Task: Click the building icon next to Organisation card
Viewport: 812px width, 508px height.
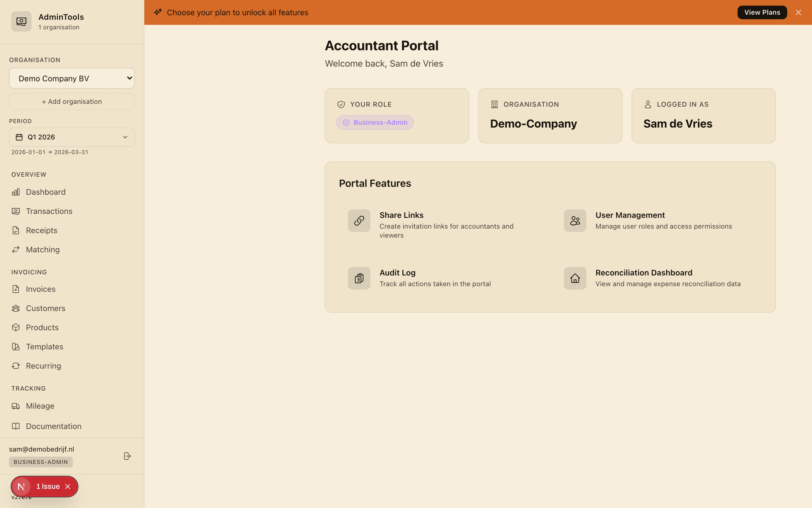Action: (495, 104)
